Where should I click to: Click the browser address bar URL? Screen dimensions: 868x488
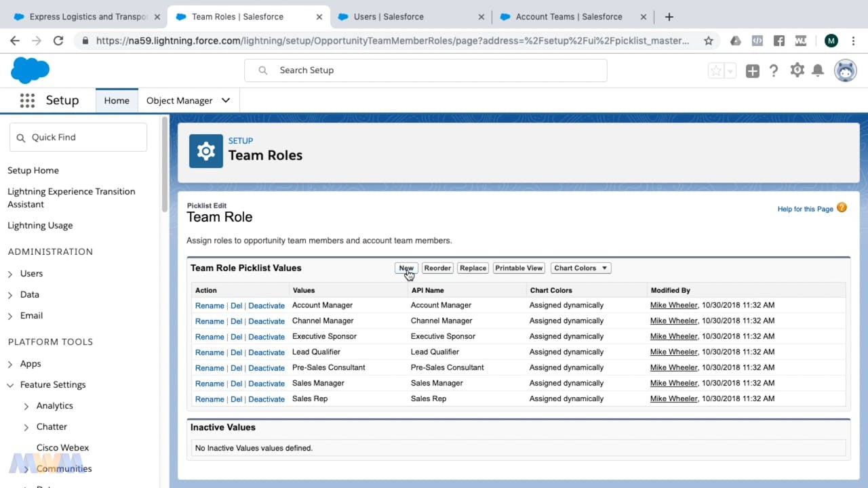click(x=393, y=41)
